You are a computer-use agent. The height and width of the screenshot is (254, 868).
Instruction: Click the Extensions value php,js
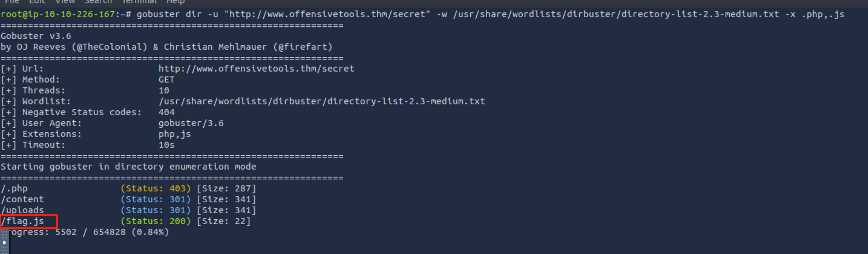pyautogui.click(x=174, y=134)
